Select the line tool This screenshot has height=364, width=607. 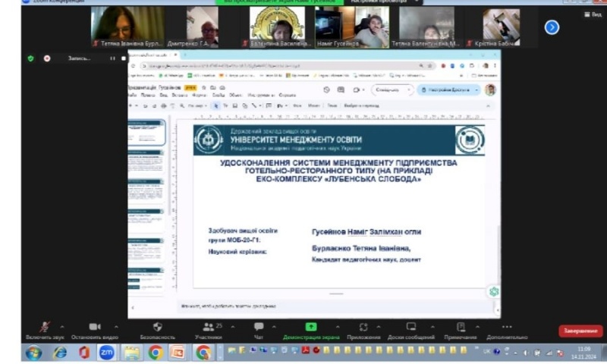point(254,105)
